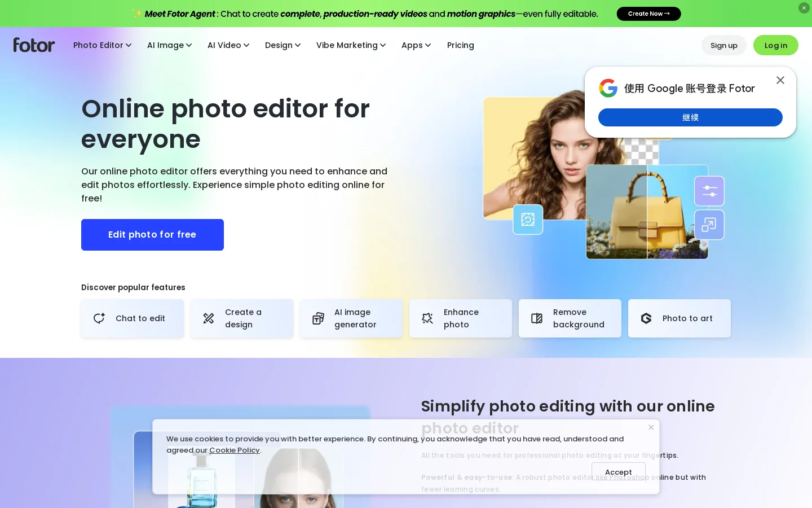Accept the cookie policy
The image size is (812, 508).
(x=619, y=472)
